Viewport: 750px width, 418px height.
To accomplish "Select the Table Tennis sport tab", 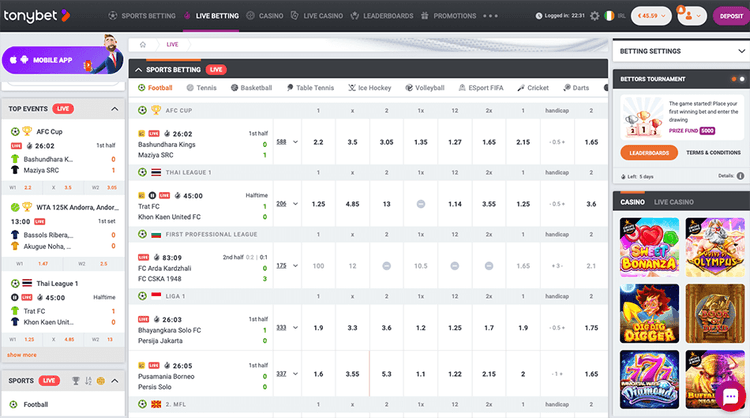I will [x=310, y=88].
